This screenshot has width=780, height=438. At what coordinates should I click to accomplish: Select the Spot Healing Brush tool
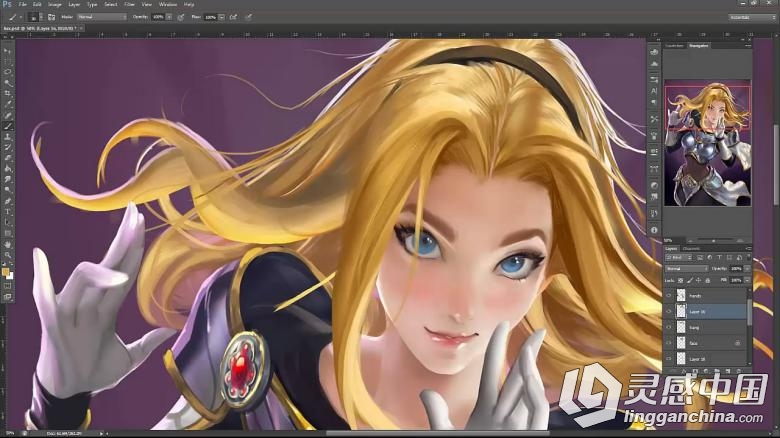[7, 115]
